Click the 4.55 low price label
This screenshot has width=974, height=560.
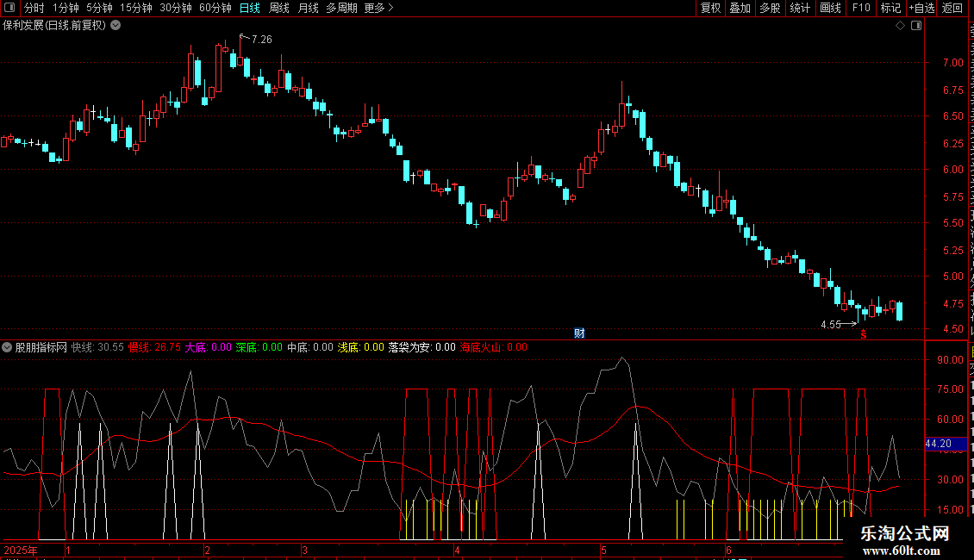pyautogui.click(x=831, y=325)
